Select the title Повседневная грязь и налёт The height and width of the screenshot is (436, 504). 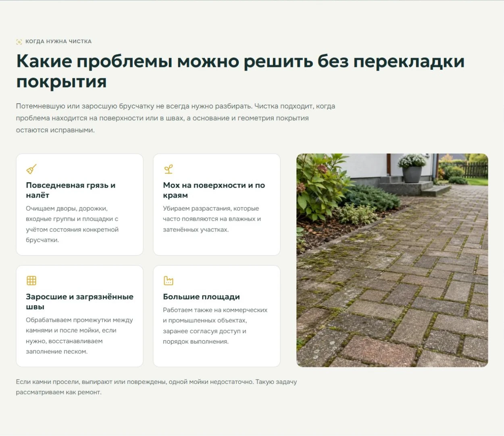click(x=71, y=190)
